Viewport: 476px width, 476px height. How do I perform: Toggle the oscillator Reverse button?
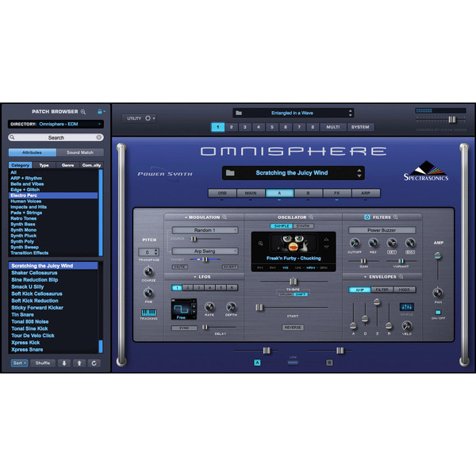point(293,328)
